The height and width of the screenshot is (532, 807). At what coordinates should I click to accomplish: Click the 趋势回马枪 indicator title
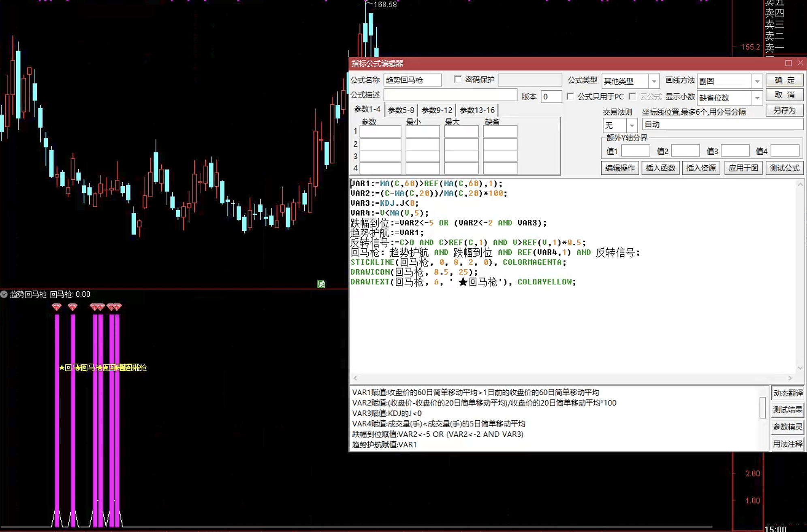pos(28,294)
